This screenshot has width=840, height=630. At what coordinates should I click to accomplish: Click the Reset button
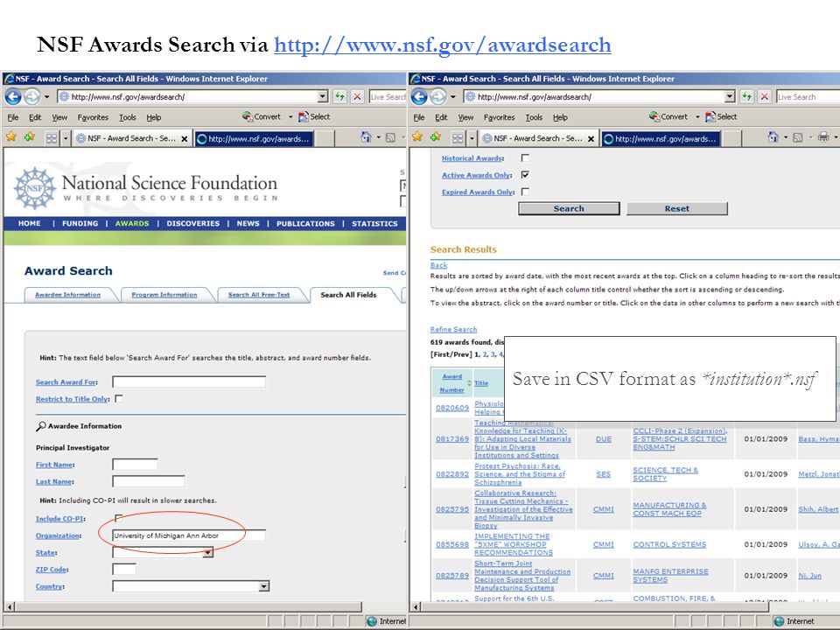coord(677,209)
